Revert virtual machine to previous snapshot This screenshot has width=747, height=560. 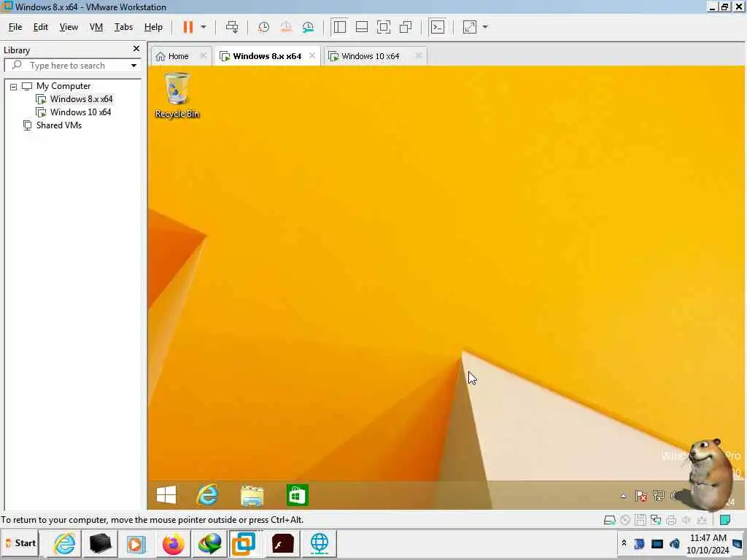coord(285,27)
